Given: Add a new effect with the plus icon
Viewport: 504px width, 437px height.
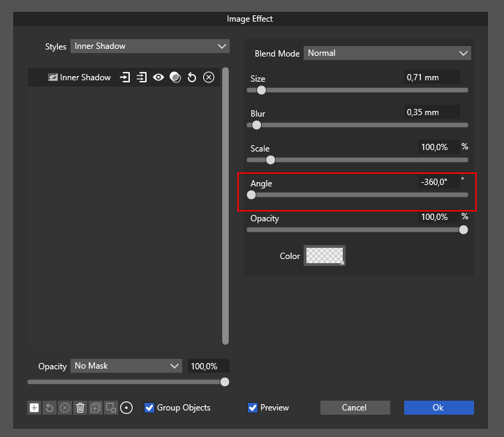Looking at the screenshot, I should pyautogui.click(x=34, y=408).
